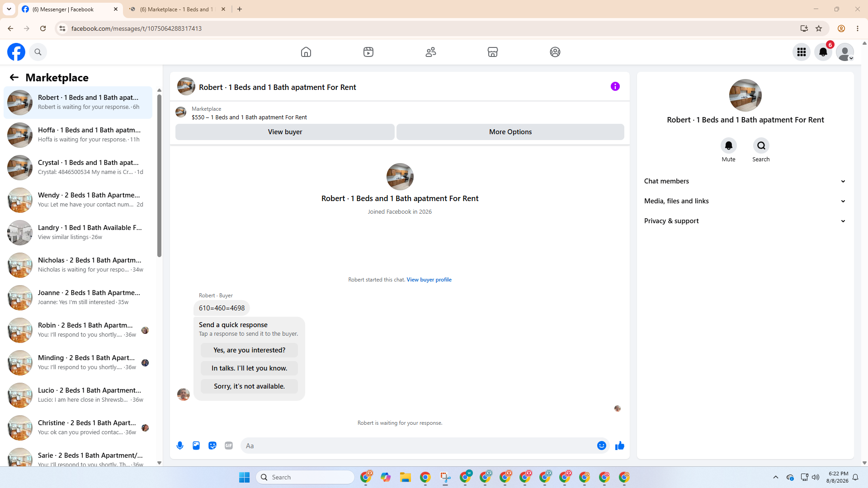Switch to the Messenger | Facebook tab
868x488 pixels.
[70, 9]
